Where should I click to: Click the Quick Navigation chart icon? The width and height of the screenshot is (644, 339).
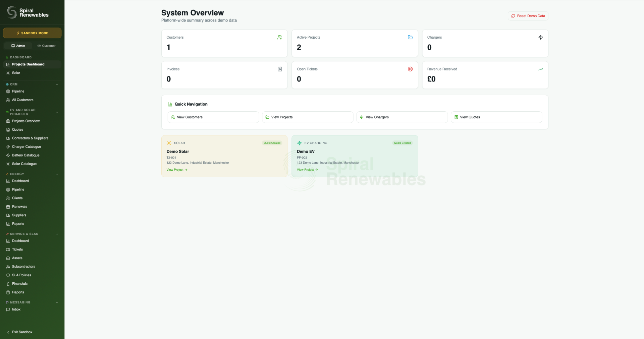[x=170, y=104]
